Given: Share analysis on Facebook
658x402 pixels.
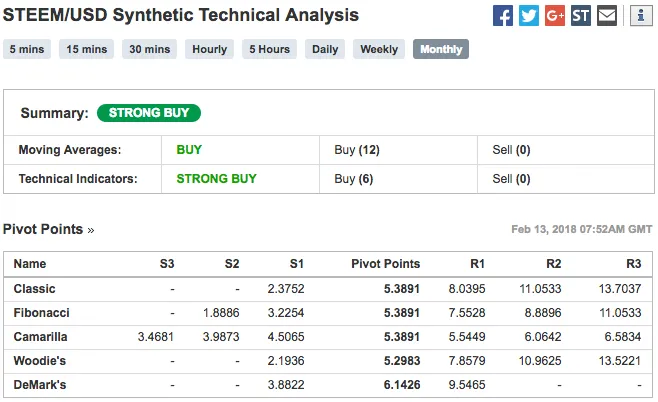Looking at the screenshot, I should tap(503, 16).
